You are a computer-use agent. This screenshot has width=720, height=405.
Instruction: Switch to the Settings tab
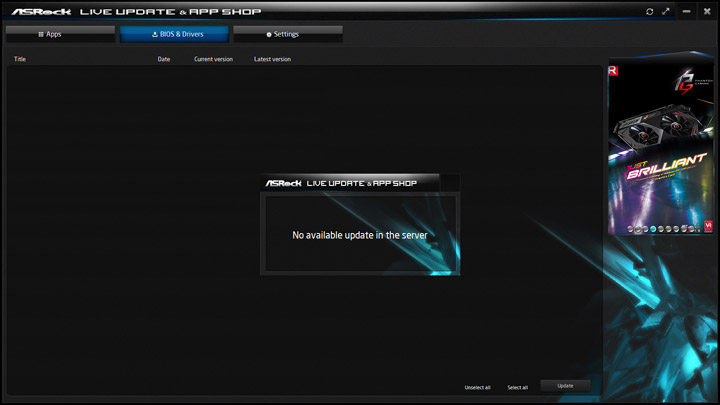pyautogui.click(x=288, y=34)
